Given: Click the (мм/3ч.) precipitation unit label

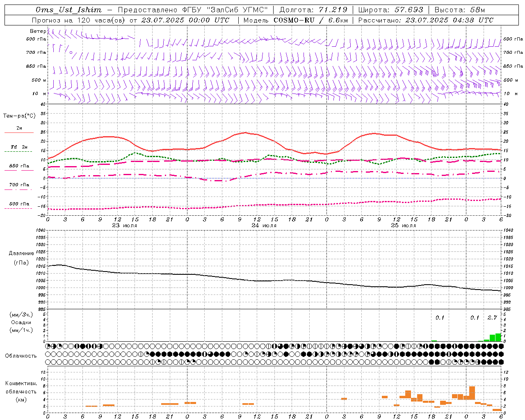Looking at the screenshot, I should 21,315.
